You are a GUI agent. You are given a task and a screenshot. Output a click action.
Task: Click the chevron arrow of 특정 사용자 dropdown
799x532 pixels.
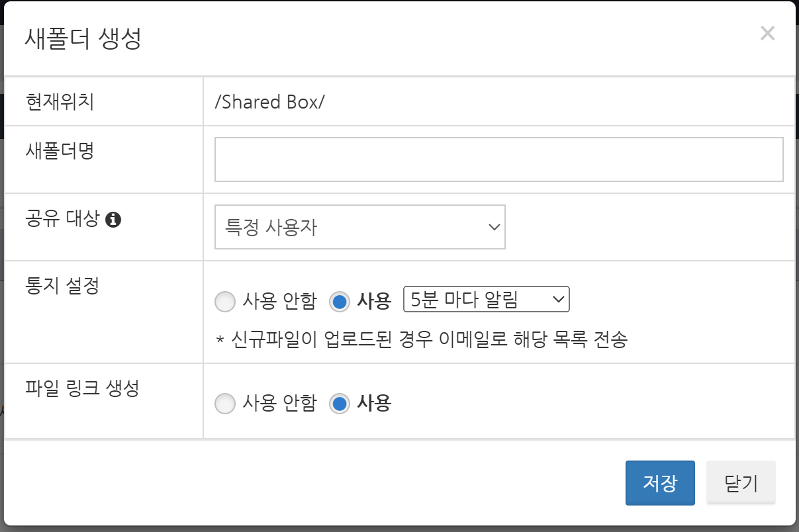pyautogui.click(x=493, y=227)
